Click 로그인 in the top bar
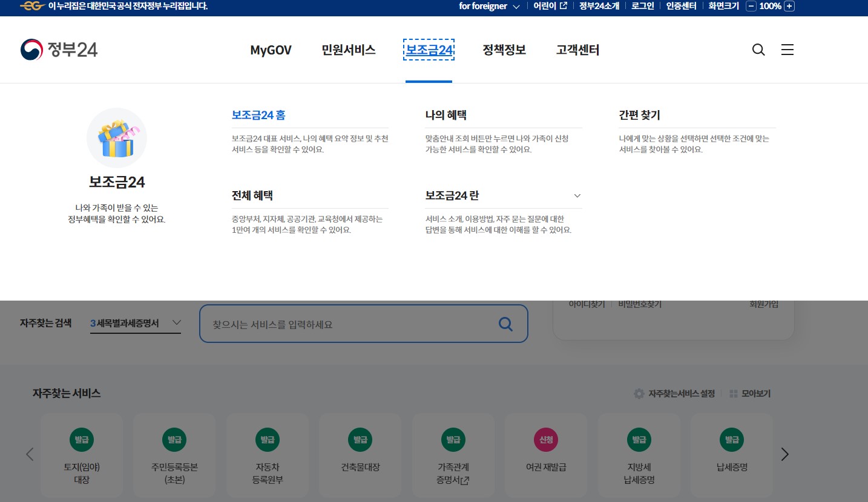Viewport: 868px width, 502px height. coord(643,6)
